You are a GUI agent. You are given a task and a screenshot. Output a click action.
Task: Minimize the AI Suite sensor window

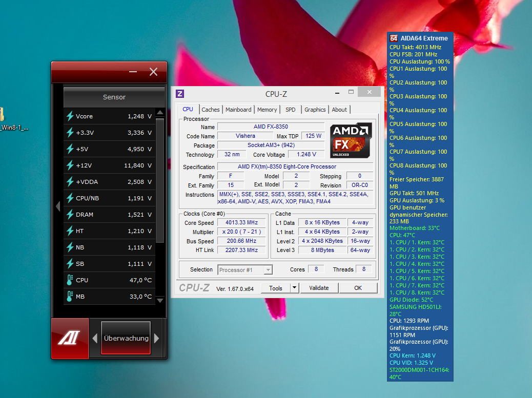tap(133, 72)
